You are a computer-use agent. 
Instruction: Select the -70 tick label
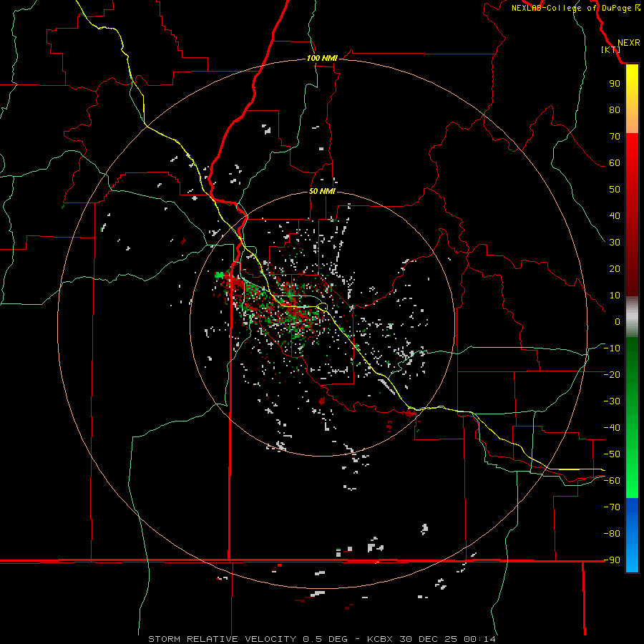click(x=612, y=507)
